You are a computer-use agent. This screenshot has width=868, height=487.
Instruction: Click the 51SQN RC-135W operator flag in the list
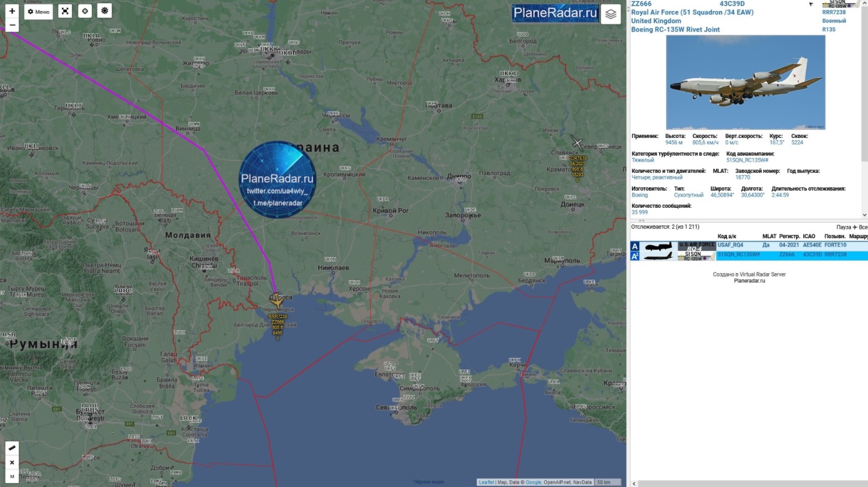(x=697, y=256)
